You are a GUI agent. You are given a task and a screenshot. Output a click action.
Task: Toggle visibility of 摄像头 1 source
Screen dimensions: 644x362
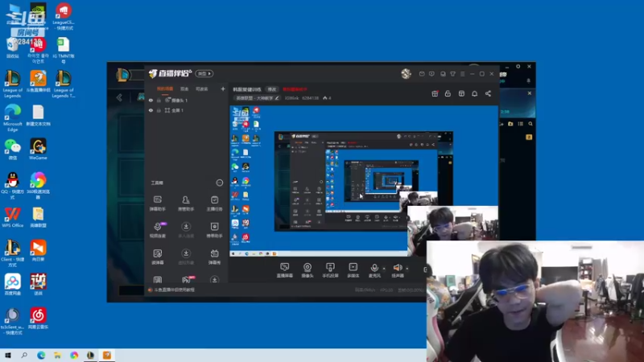pos(151,100)
